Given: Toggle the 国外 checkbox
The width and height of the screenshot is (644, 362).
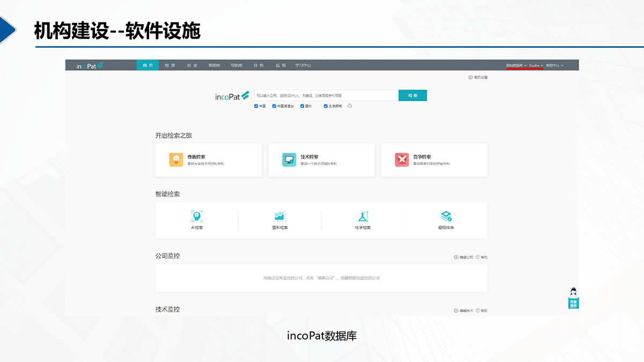Looking at the screenshot, I should tap(302, 106).
